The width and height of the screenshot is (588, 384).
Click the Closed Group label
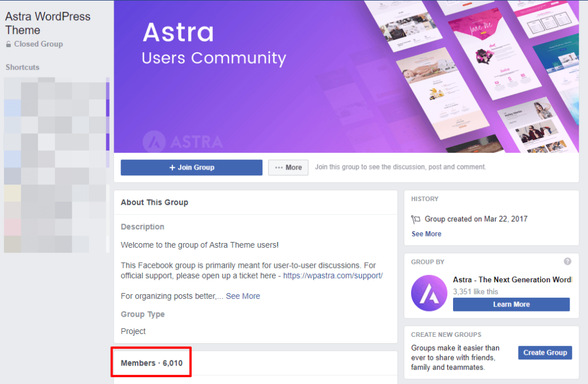point(38,44)
